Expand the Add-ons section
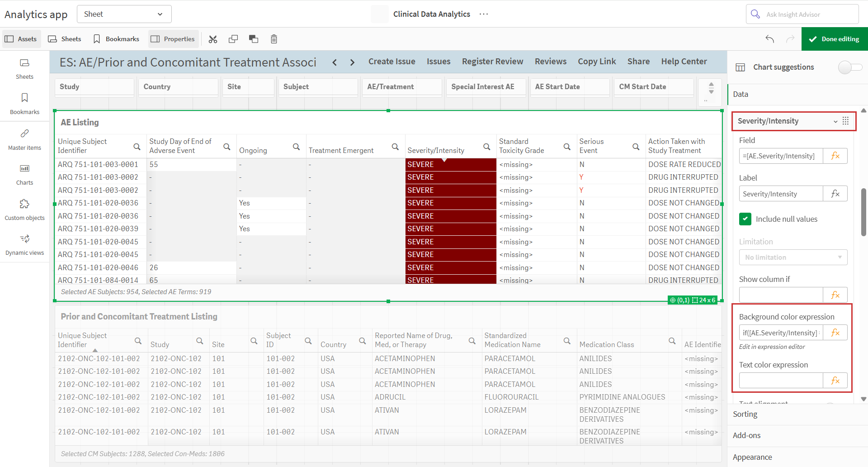The width and height of the screenshot is (868, 467). tap(797, 435)
